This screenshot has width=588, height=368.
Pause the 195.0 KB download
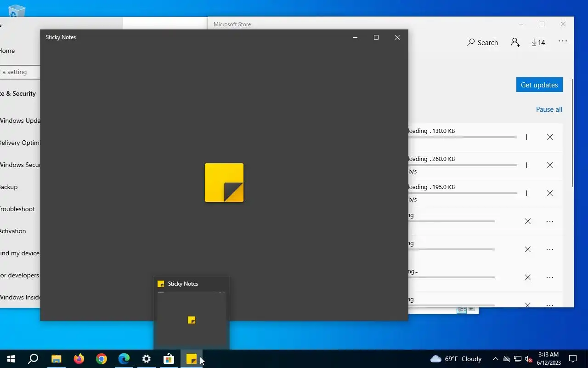(528, 193)
